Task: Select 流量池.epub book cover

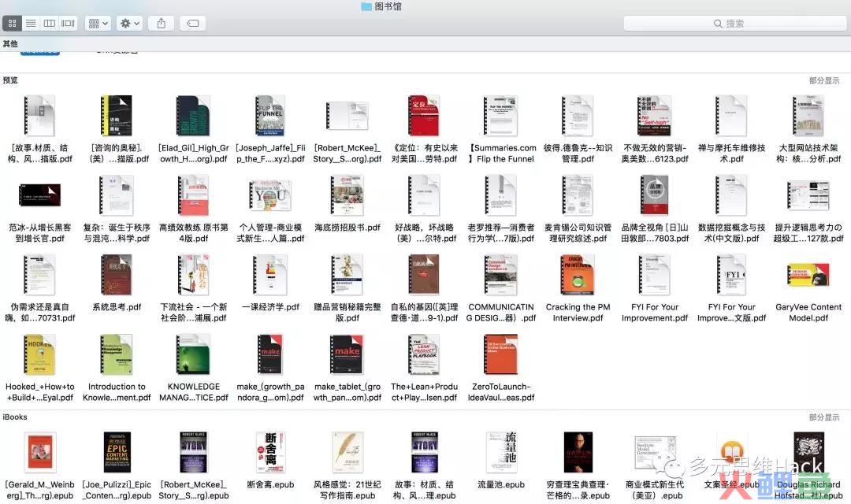Action: (x=501, y=453)
